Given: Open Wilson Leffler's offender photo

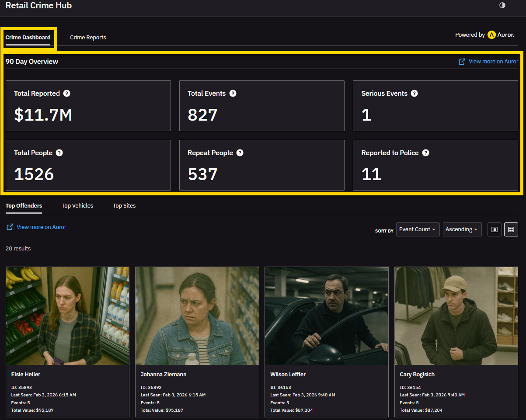Looking at the screenshot, I should (327, 316).
